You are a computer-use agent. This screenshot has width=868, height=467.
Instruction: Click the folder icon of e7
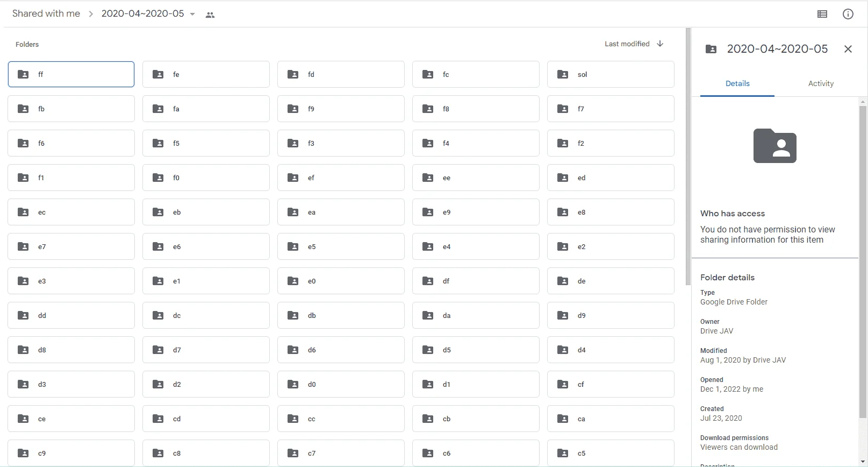23,246
